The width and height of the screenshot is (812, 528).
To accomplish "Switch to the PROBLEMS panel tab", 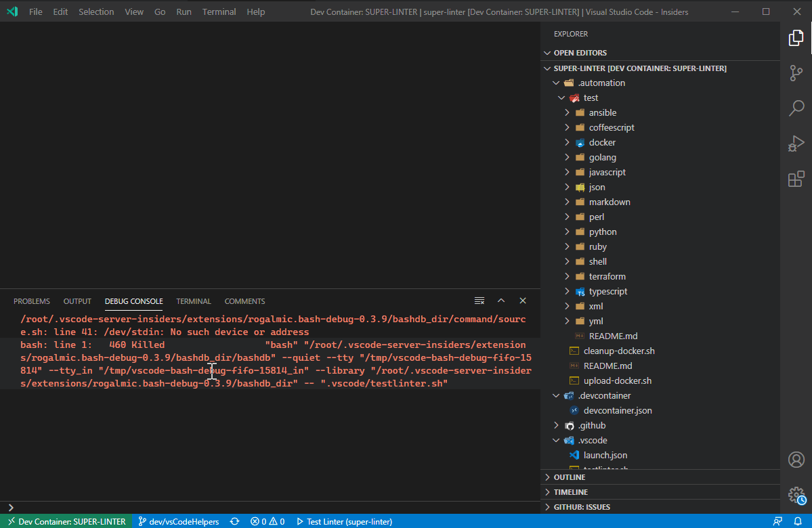I will click(32, 301).
